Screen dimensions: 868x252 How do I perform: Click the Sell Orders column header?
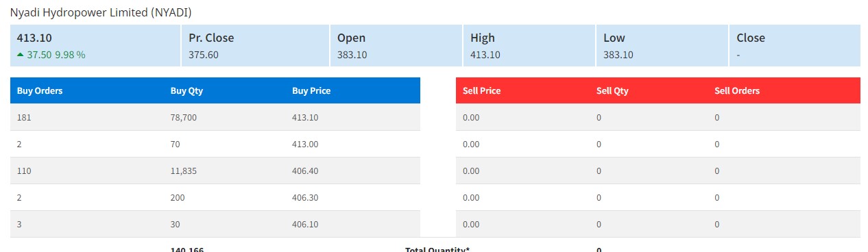(x=737, y=90)
